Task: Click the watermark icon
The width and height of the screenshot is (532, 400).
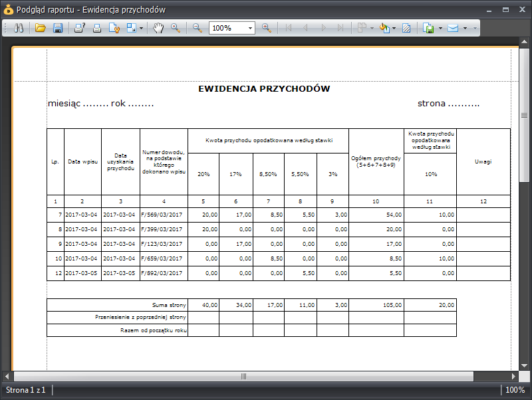Action: coord(406,28)
